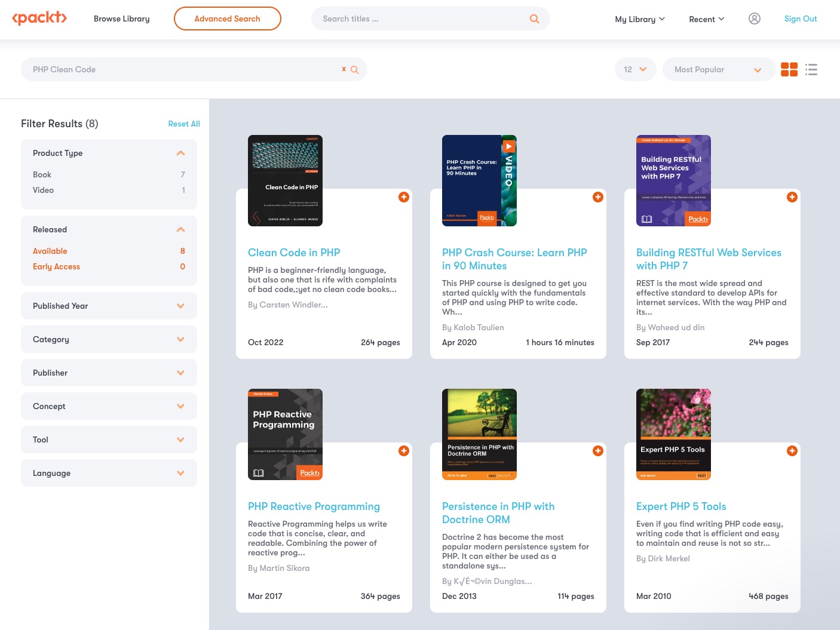Image resolution: width=840 pixels, height=630 pixels.
Task: Click author By Martin Sikora
Action: coord(278,568)
